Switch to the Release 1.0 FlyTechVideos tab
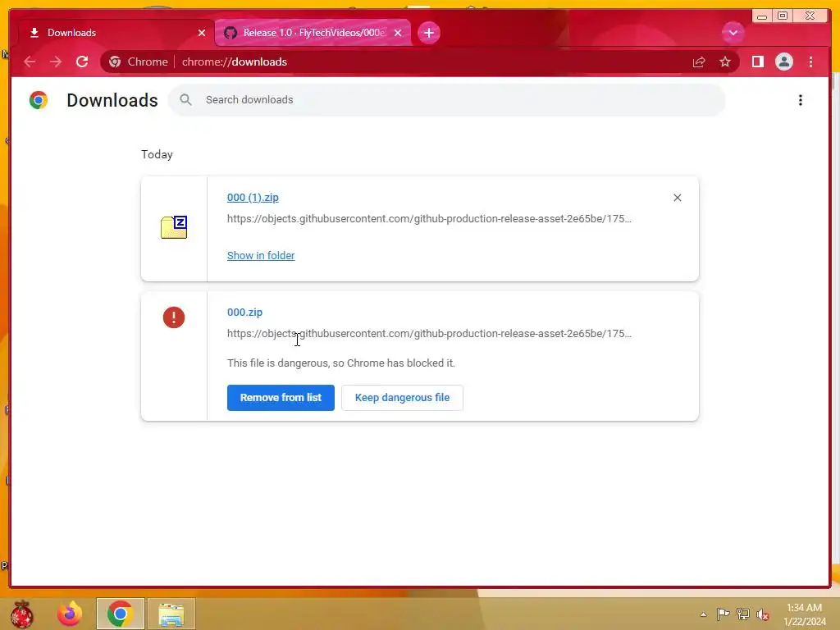This screenshot has width=840, height=630. click(x=313, y=33)
